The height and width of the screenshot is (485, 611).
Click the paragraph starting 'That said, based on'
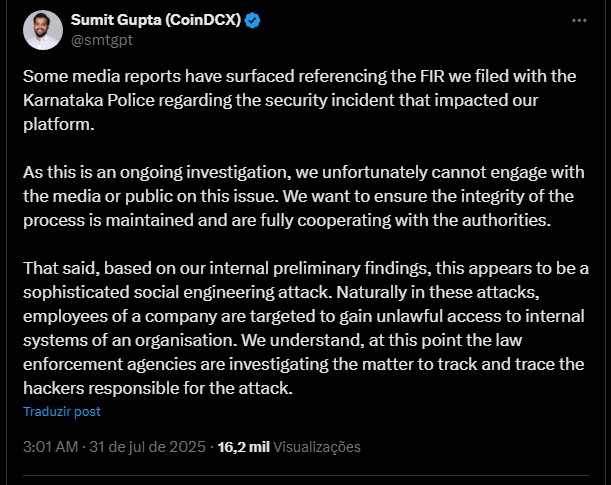coord(306,328)
